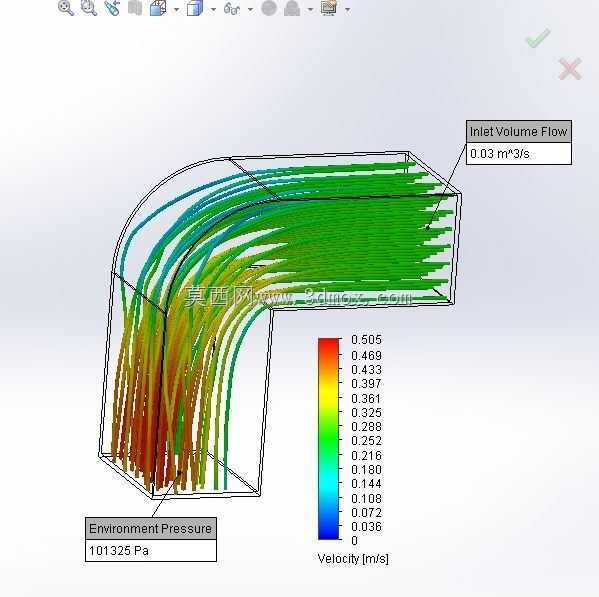Click the legend value 0.108
Screen dimensions: 599x597
coord(366,499)
